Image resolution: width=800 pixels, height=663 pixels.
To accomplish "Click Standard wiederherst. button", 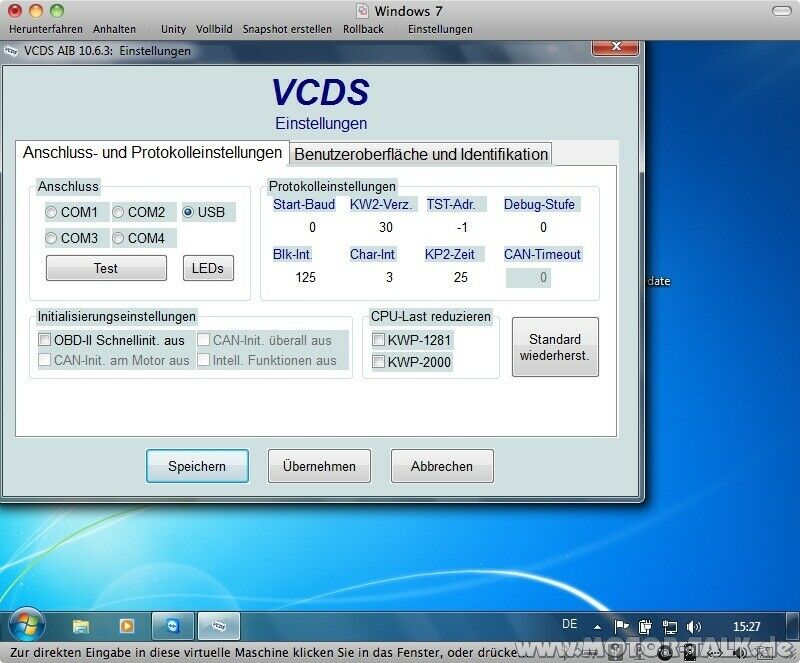I will pos(555,347).
